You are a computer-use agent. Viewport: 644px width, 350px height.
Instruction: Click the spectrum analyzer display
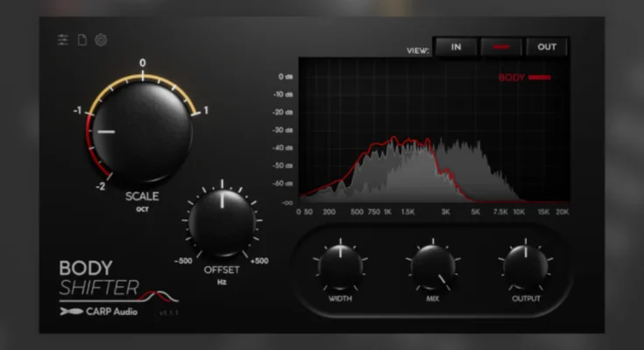(x=434, y=131)
